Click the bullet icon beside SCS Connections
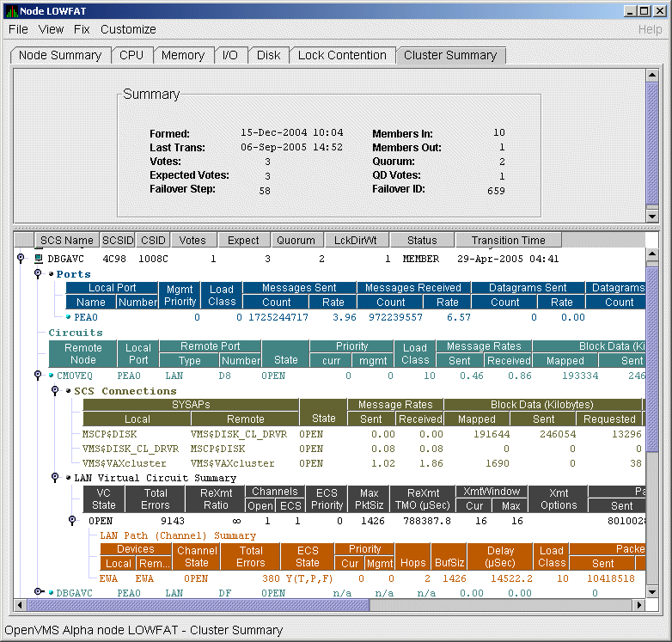672x642 pixels. click(x=69, y=391)
